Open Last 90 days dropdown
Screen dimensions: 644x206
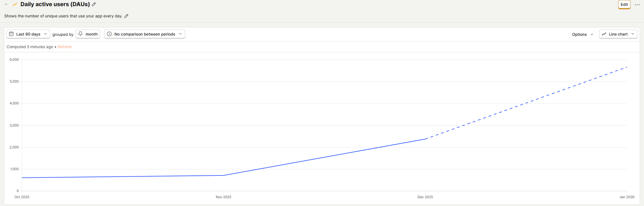(x=28, y=34)
